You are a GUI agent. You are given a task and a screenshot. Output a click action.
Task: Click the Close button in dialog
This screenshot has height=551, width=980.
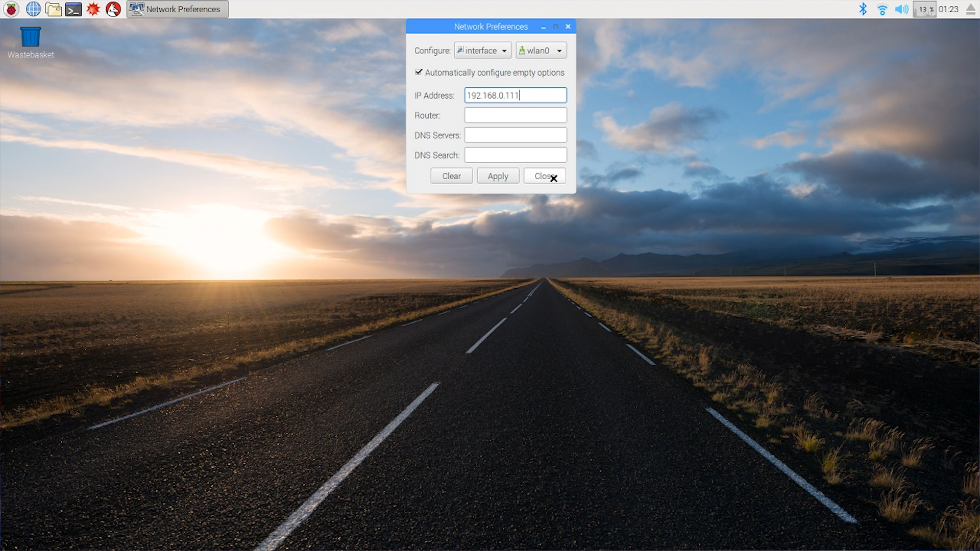(x=544, y=176)
